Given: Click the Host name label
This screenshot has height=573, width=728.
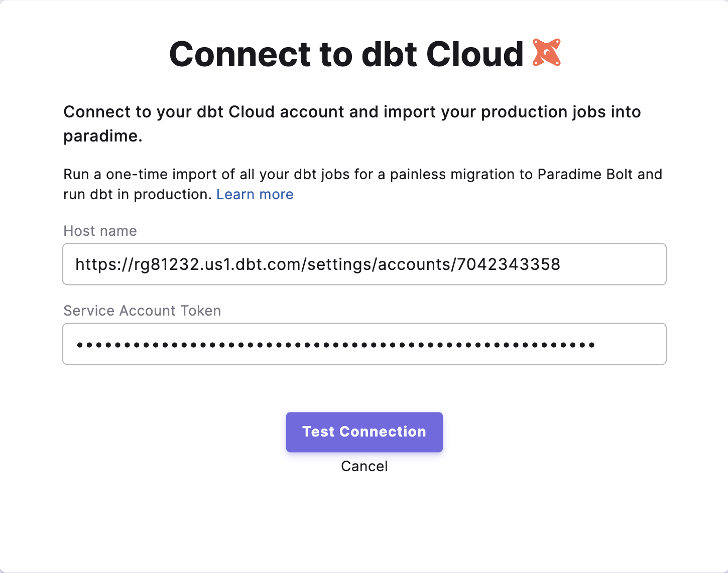Looking at the screenshot, I should [x=100, y=231].
